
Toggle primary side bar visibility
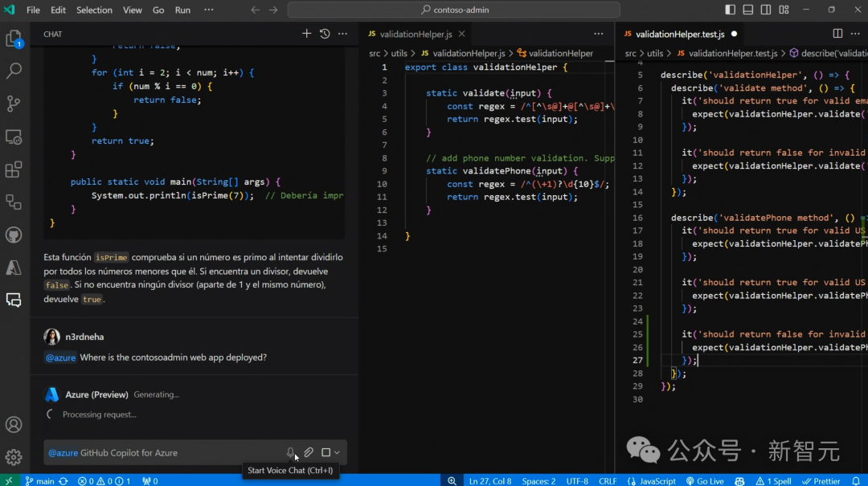pos(730,10)
